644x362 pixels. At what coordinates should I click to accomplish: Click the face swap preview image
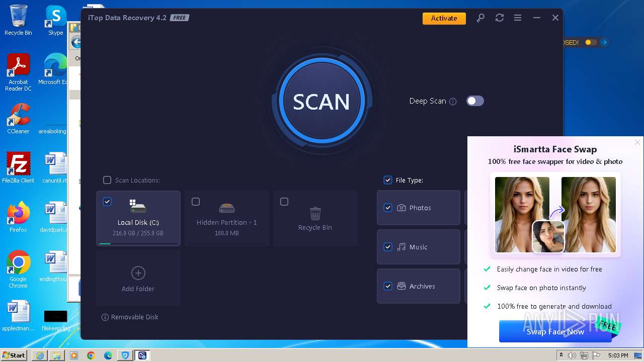[x=555, y=215]
